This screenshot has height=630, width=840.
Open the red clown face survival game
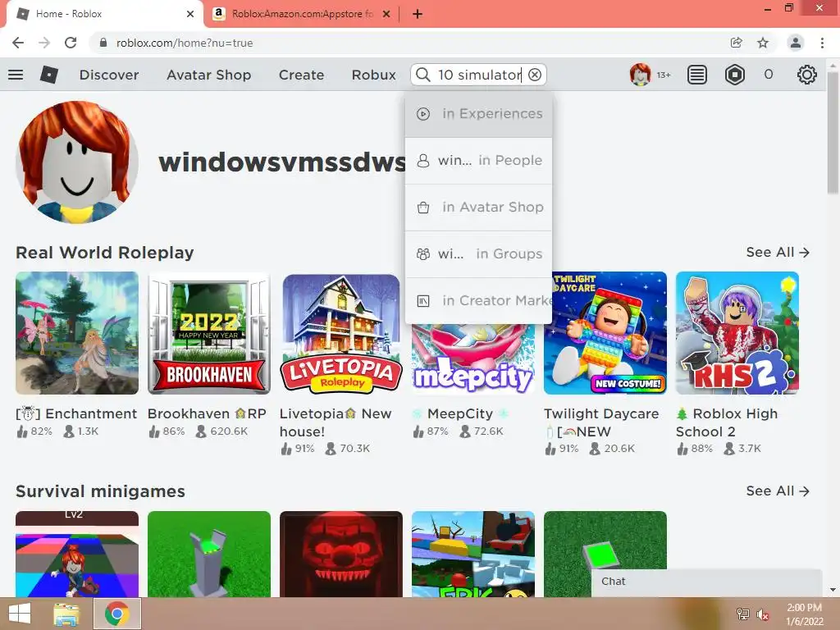click(x=340, y=554)
